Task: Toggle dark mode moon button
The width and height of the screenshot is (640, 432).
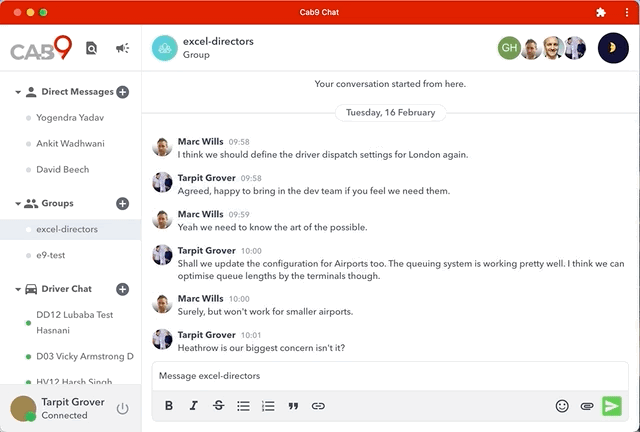Action: (613, 48)
